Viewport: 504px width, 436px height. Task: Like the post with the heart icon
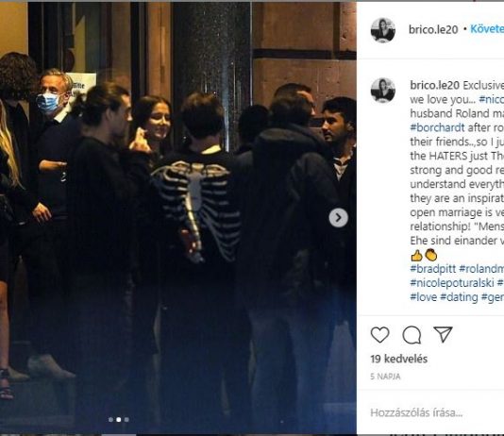(380, 335)
